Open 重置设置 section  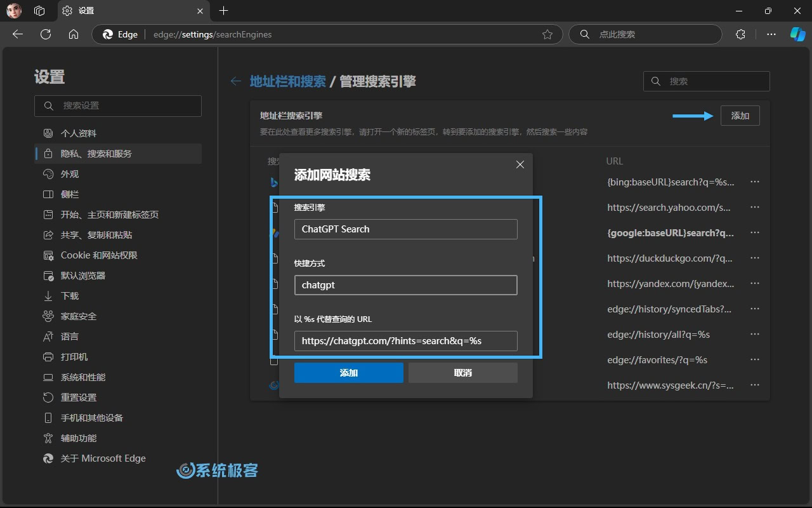coord(118,398)
